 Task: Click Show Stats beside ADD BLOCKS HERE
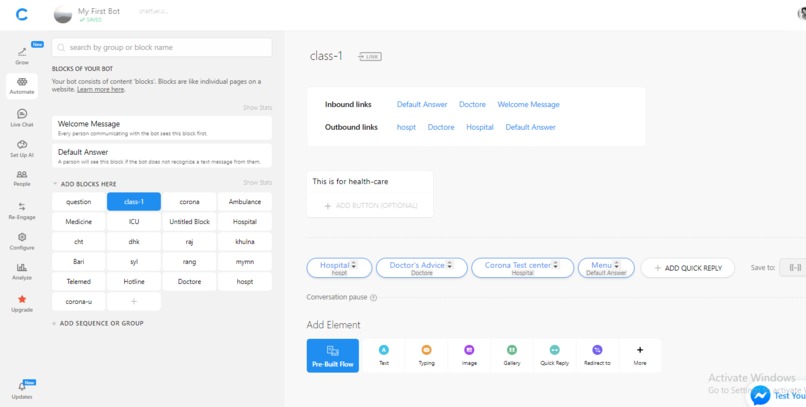tap(258, 183)
